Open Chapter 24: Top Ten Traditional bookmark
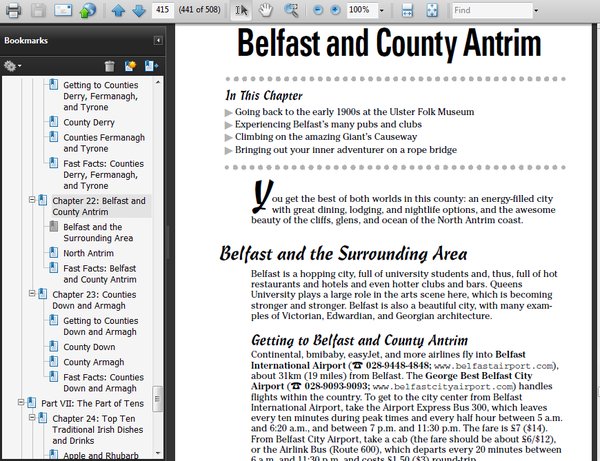This screenshot has width=600, height=461. (98, 430)
